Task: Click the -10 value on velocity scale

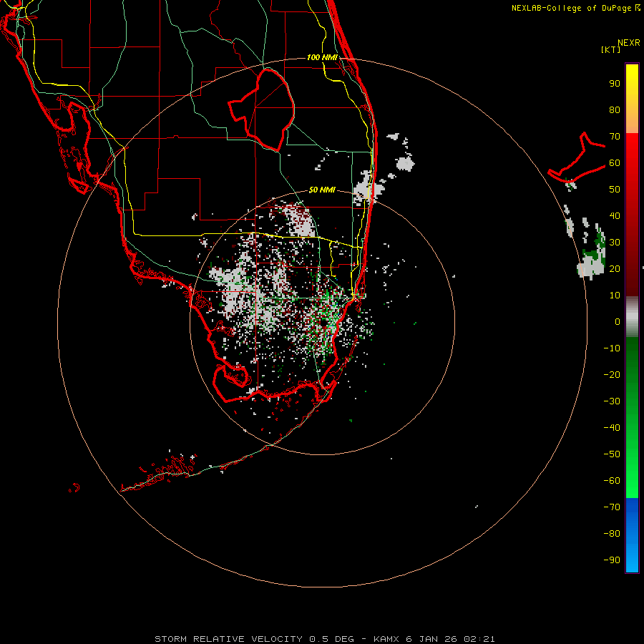Action: pos(612,348)
